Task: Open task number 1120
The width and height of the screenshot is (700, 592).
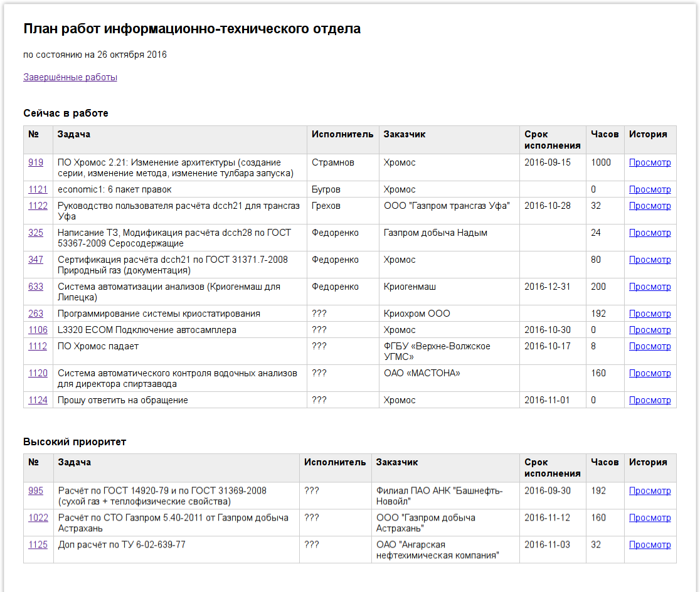Action: pyautogui.click(x=38, y=373)
